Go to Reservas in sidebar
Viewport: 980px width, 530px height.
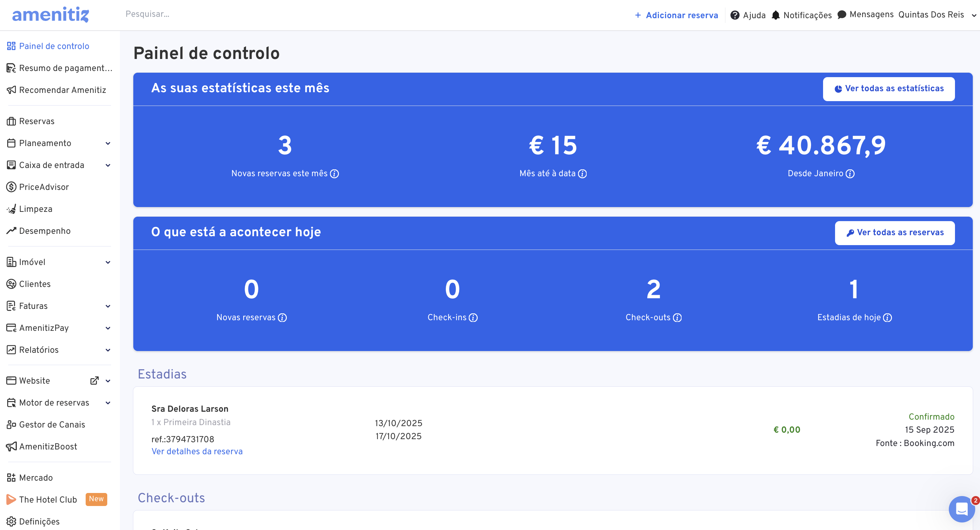(37, 121)
